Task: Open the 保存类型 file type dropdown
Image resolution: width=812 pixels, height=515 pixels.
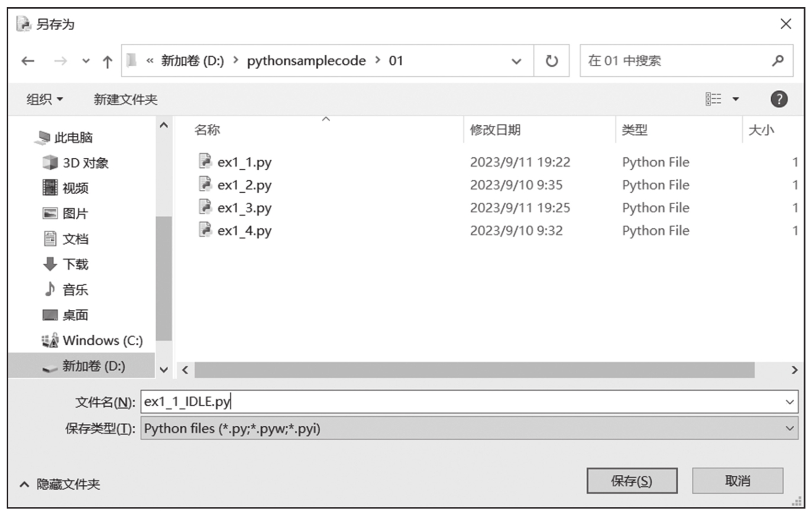Action: tap(789, 429)
